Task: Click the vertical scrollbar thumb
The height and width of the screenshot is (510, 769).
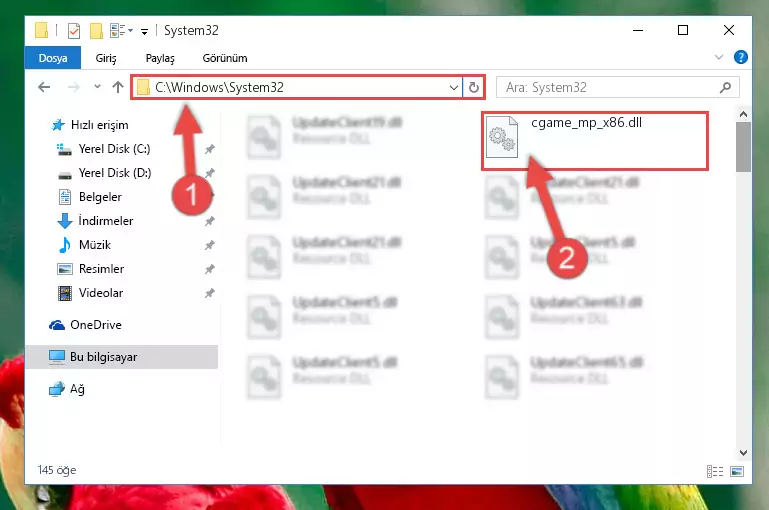Action: point(743,147)
